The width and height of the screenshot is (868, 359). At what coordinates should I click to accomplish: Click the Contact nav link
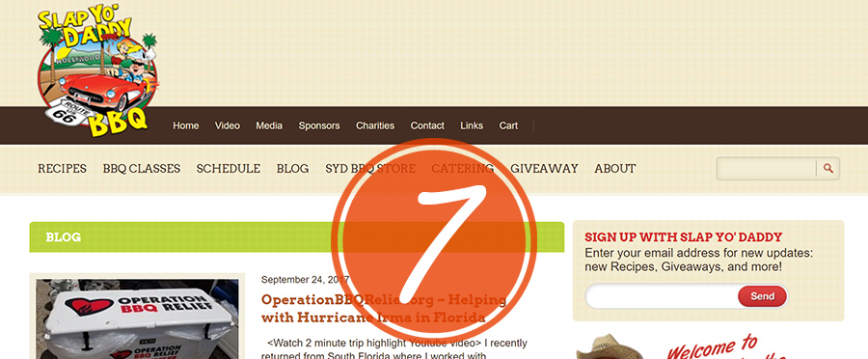[427, 125]
